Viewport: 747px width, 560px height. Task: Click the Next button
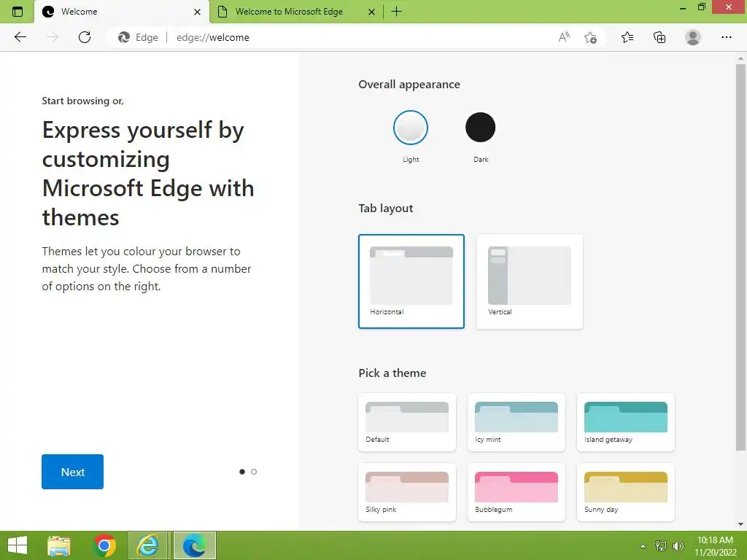(x=72, y=472)
